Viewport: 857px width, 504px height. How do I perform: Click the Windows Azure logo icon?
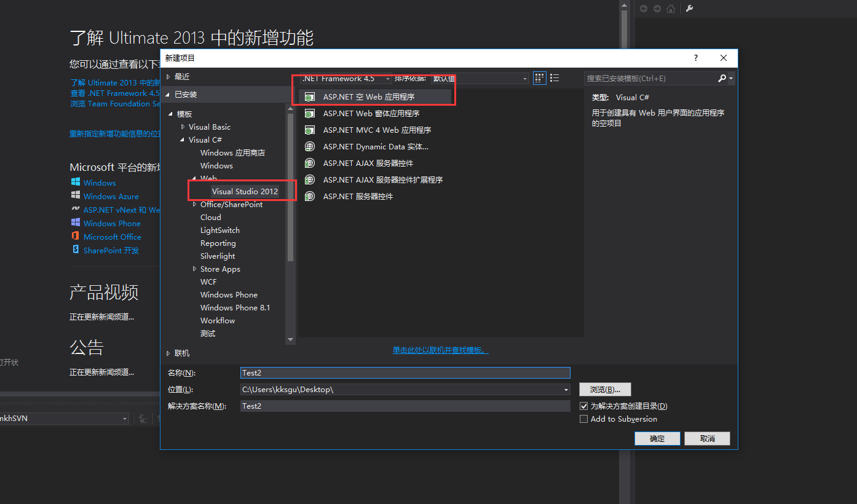[x=76, y=196]
